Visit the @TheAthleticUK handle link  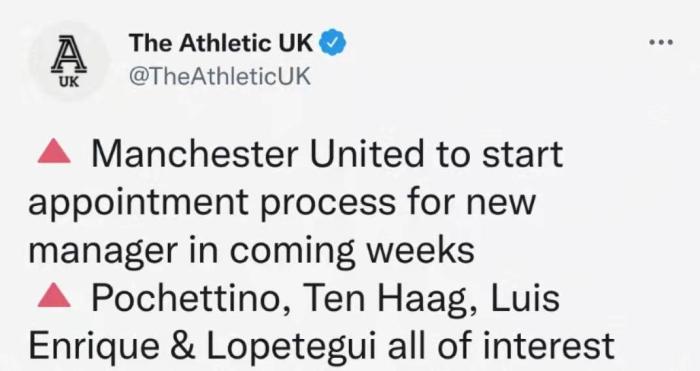[219, 76]
